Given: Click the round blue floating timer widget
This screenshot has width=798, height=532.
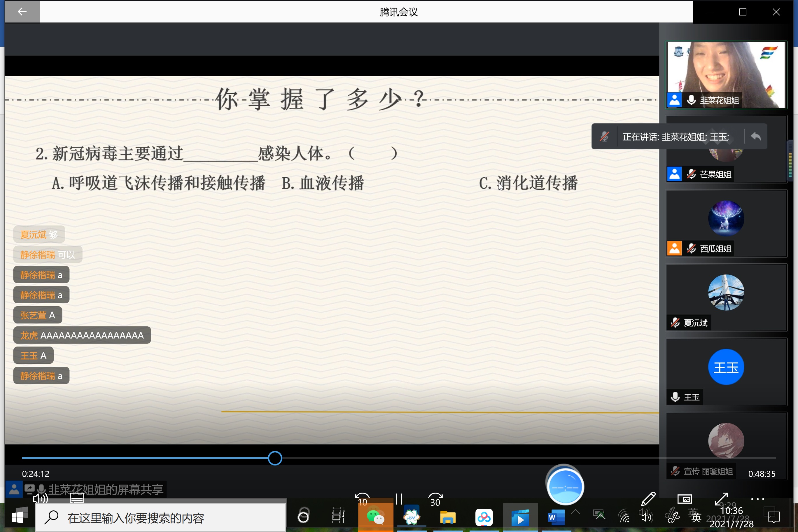Looking at the screenshot, I should coord(565,487).
